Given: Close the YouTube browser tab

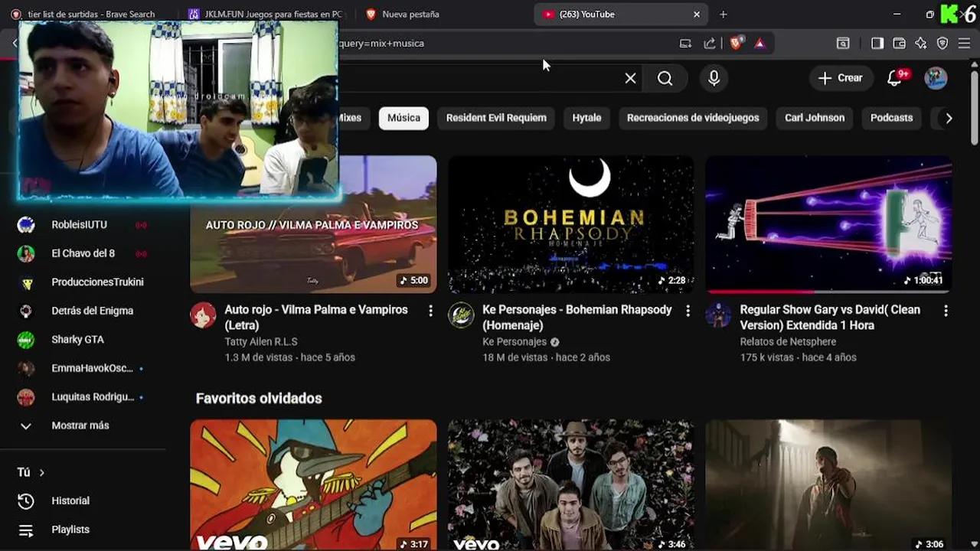Looking at the screenshot, I should point(697,14).
